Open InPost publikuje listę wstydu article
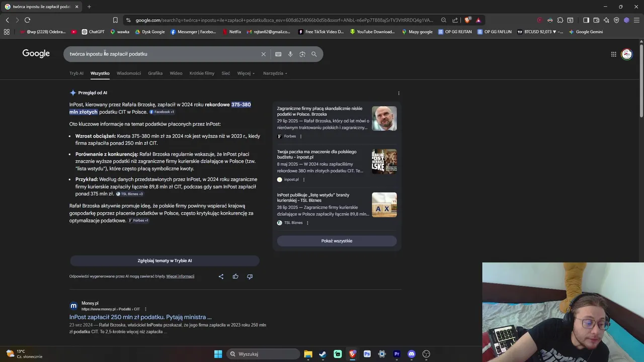The width and height of the screenshot is (644, 362). (313, 198)
